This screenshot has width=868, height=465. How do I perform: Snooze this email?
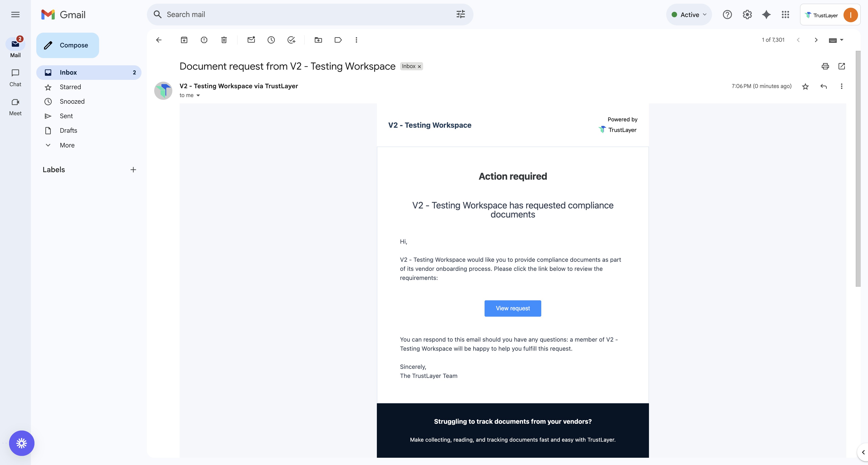[x=271, y=40]
